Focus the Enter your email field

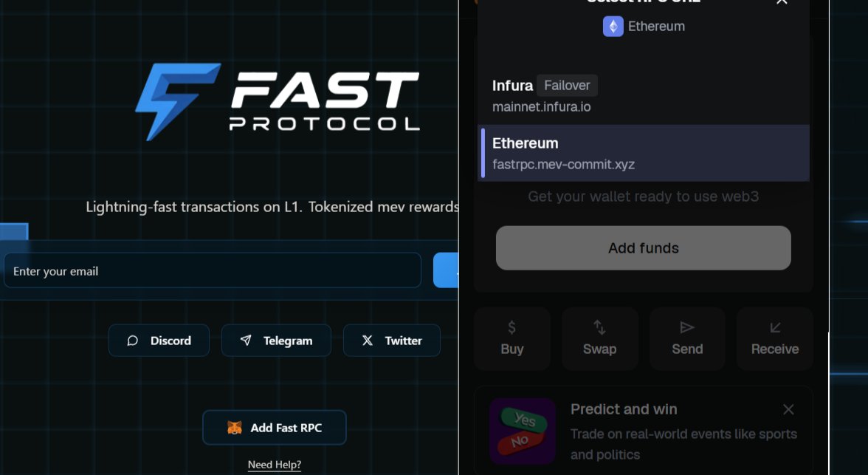213,270
